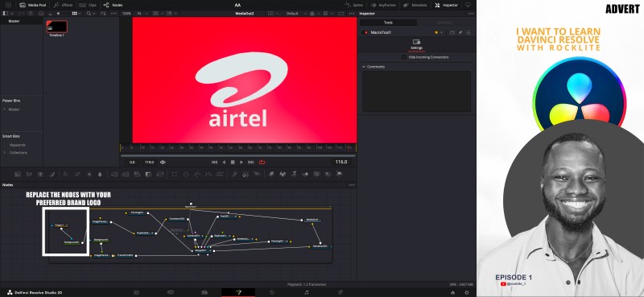
Task: Open Project Settings gear icon
Action: tap(467, 292)
